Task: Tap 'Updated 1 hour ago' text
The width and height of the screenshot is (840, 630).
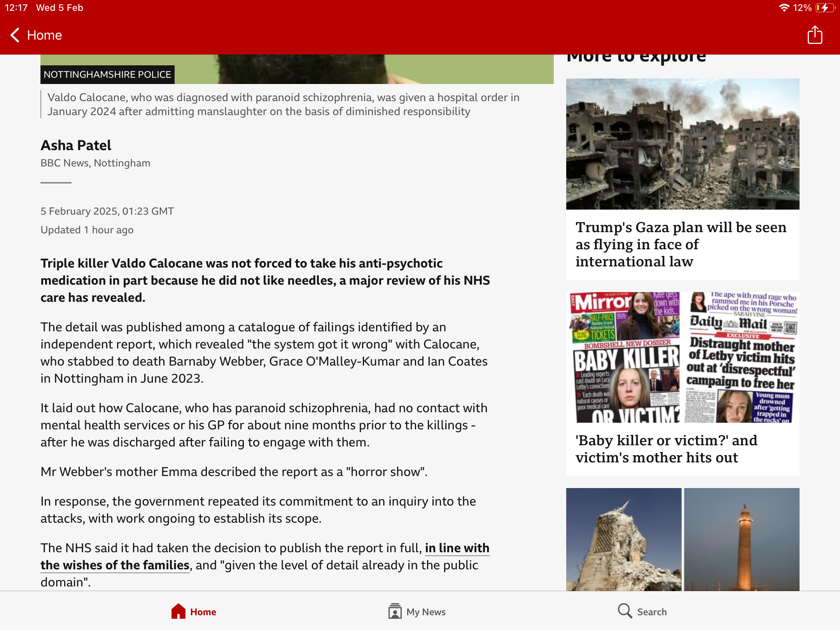Action: pos(87,230)
